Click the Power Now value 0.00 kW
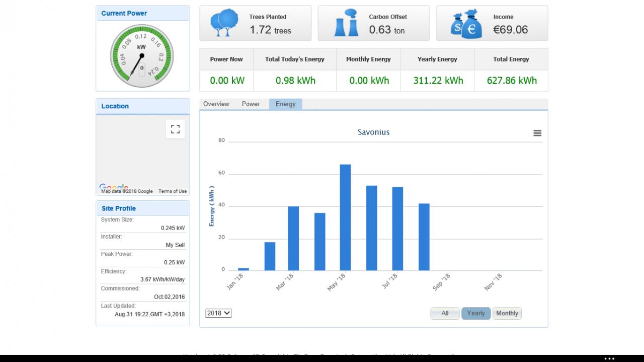The image size is (644, 362). point(226,81)
